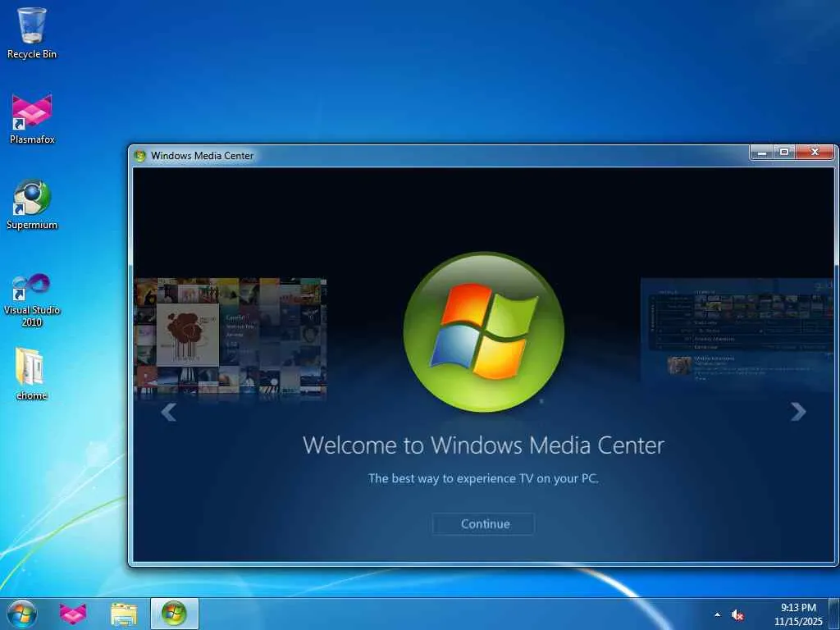Open the muted volume tray icon
This screenshot has height=630, width=840.
pyautogui.click(x=737, y=615)
